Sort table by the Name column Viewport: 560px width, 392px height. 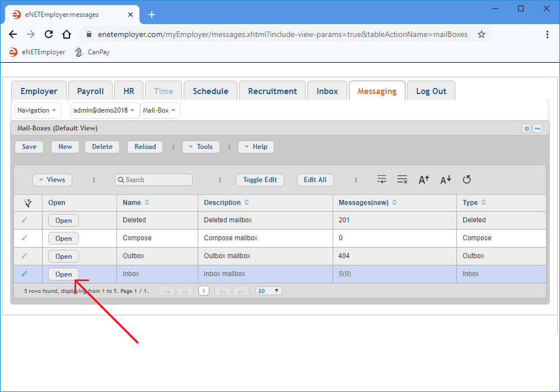pyautogui.click(x=147, y=203)
